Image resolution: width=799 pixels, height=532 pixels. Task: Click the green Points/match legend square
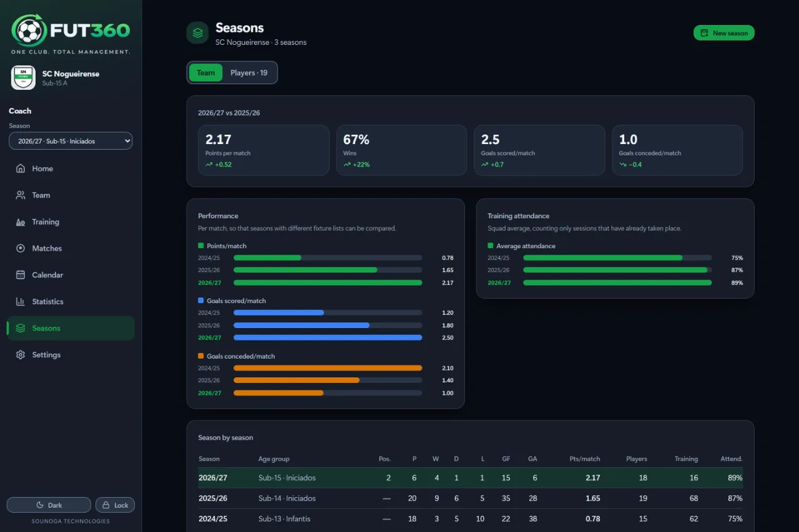pyautogui.click(x=201, y=246)
